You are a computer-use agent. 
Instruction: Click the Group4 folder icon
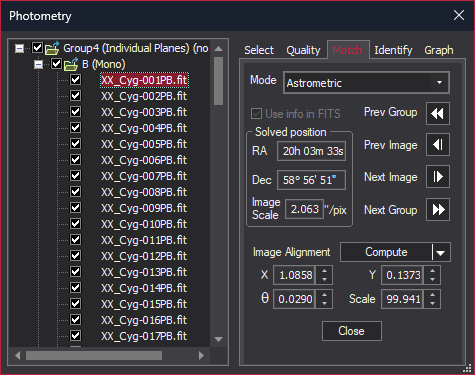coord(52,48)
